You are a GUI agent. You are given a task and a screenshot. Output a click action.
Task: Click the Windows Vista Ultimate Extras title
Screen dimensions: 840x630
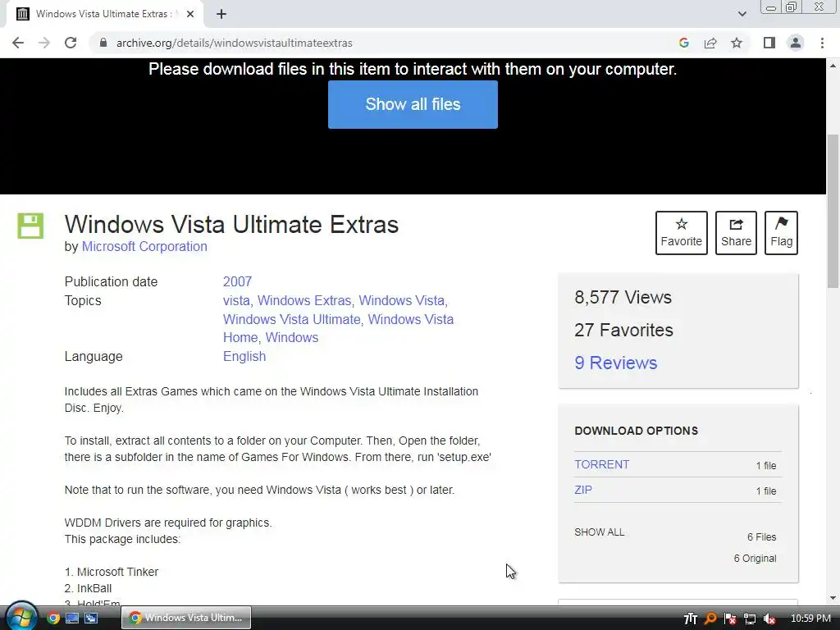pos(231,225)
